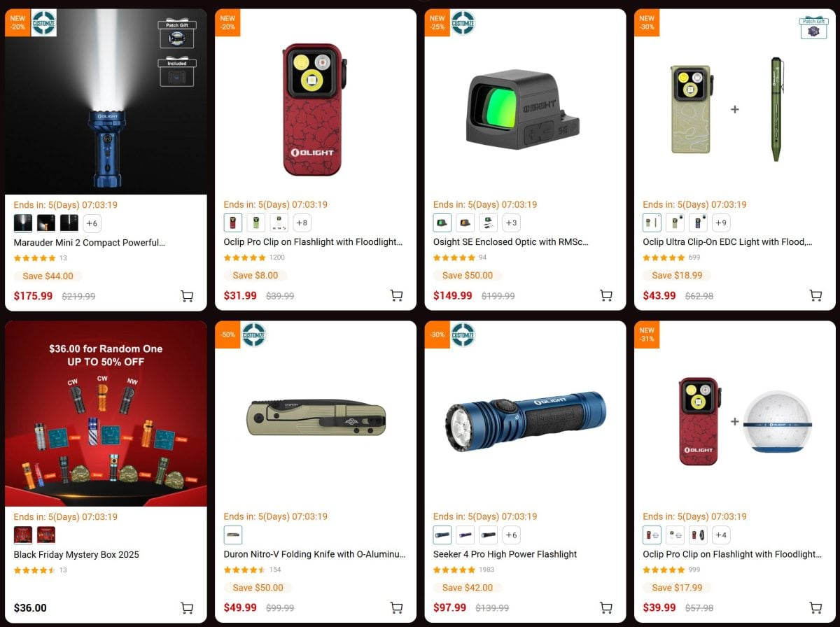
Task: Select third variant swatch of Oclip Pro bundle
Action: point(698,535)
